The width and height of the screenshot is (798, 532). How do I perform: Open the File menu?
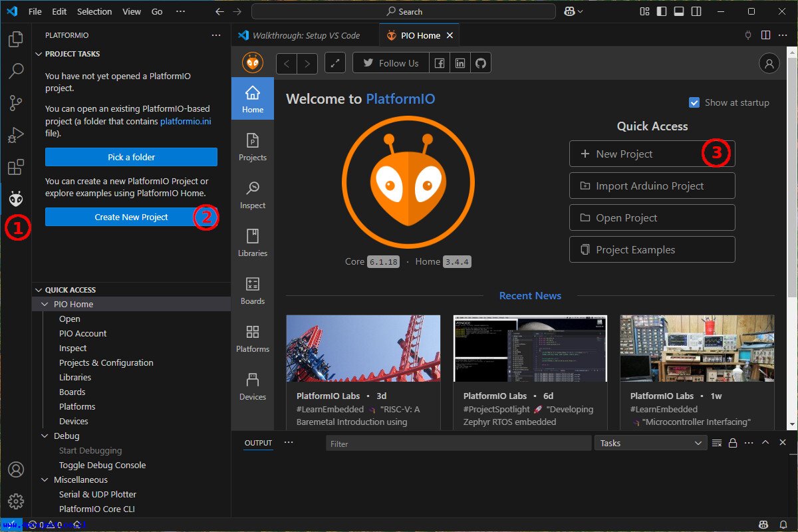pyautogui.click(x=35, y=11)
